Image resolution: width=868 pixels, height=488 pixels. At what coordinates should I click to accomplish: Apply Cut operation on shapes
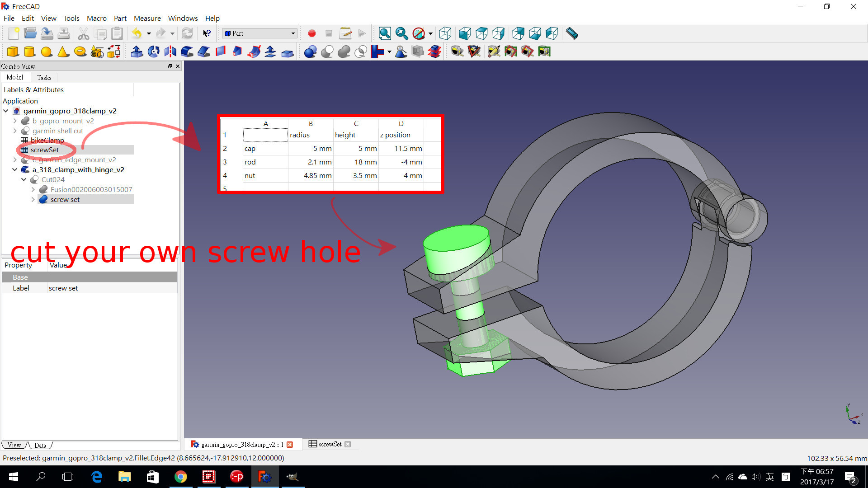pyautogui.click(x=327, y=52)
